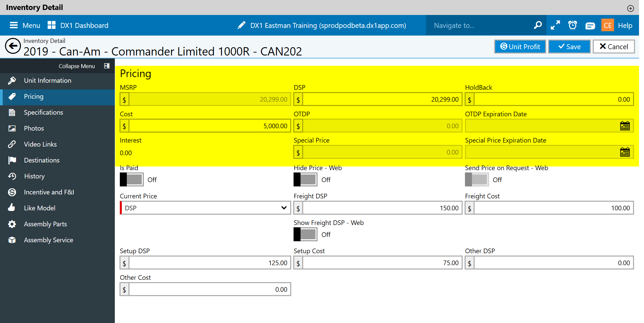Open the History section
The height and width of the screenshot is (323, 644).
tap(57, 176)
